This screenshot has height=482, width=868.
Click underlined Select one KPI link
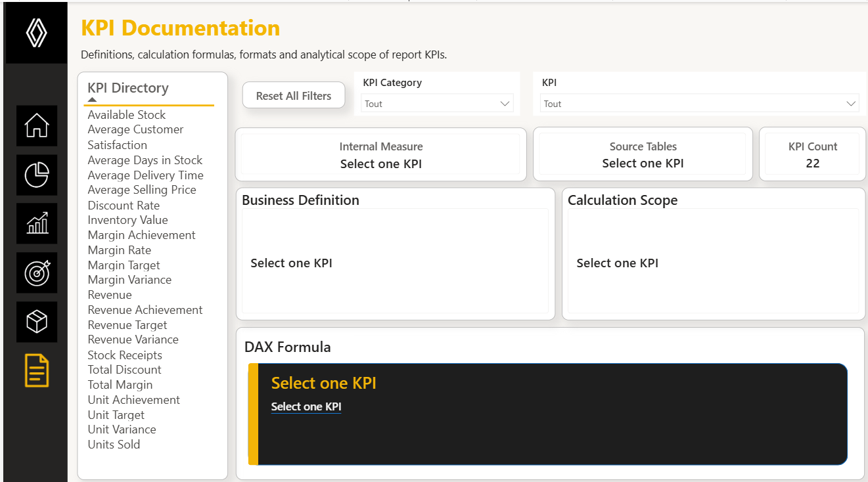pyautogui.click(x=306, y=406)
